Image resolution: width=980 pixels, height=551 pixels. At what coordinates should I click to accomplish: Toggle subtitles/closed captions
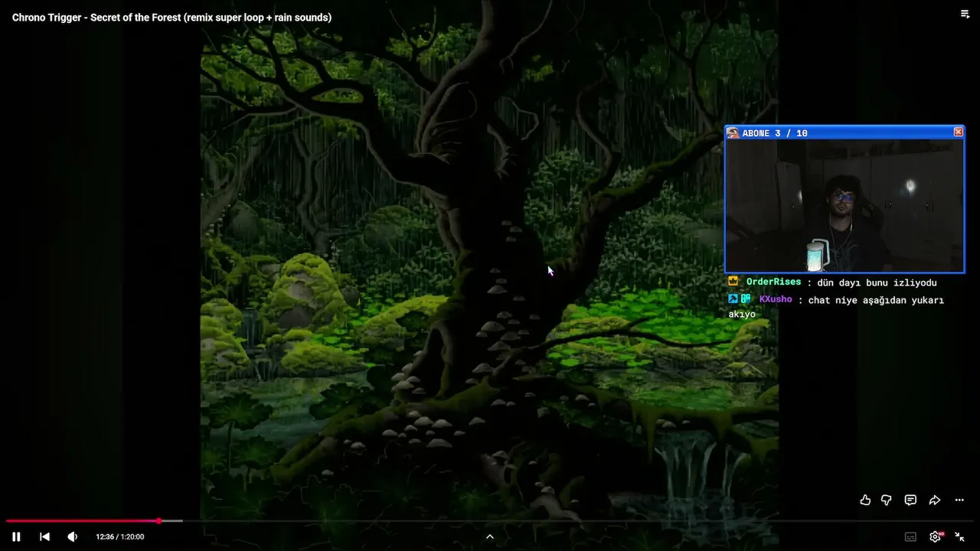[910, 536]
